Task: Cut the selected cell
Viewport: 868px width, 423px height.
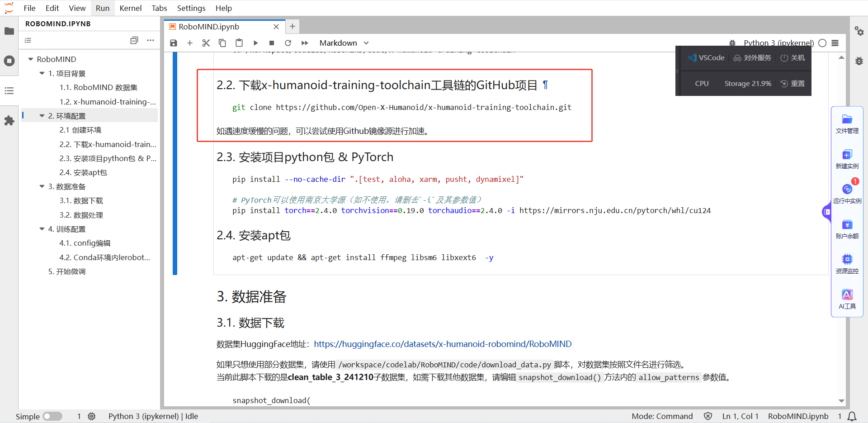Action: tap(206, 43)
